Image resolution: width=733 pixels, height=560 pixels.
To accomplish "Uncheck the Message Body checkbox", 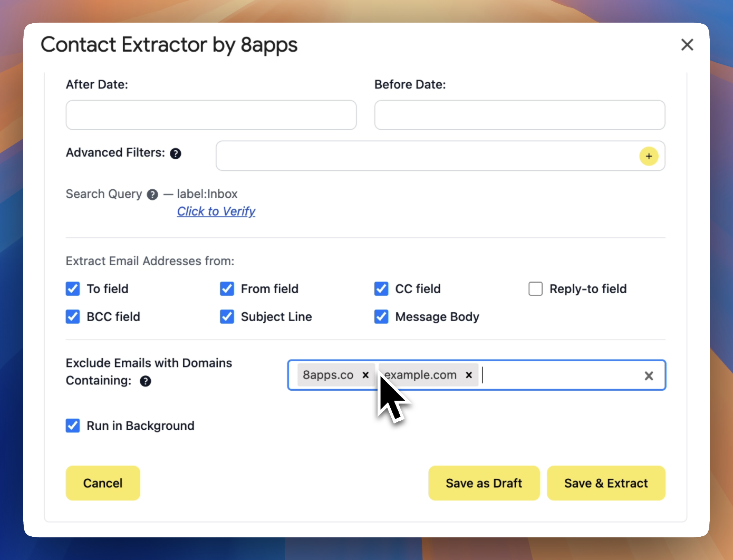I will (x=381, y=316).
